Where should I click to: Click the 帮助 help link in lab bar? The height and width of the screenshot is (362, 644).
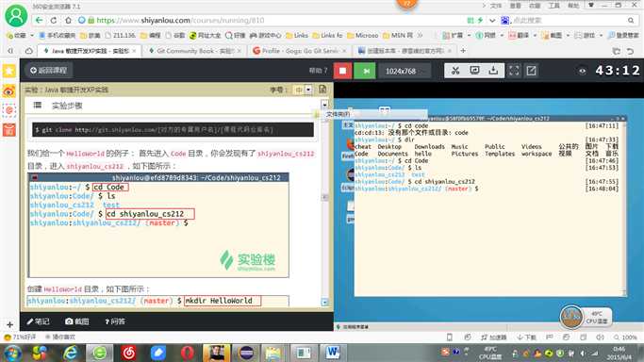tap(318, 71)
